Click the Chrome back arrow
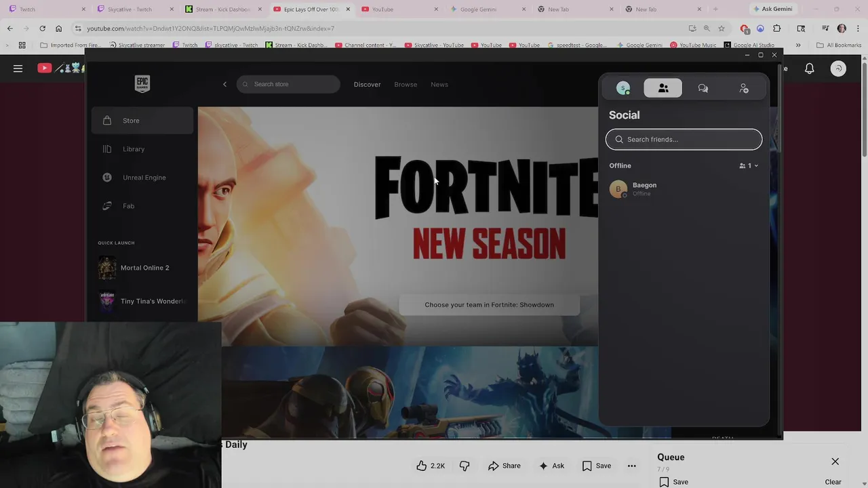This screenshot has height=488, width=868. point(9,28)
